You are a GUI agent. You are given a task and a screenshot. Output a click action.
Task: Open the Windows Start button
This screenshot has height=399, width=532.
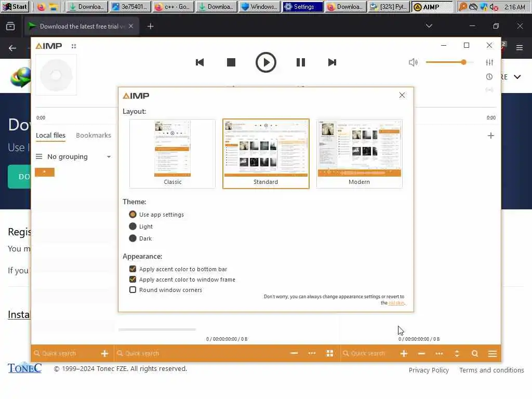15,7
